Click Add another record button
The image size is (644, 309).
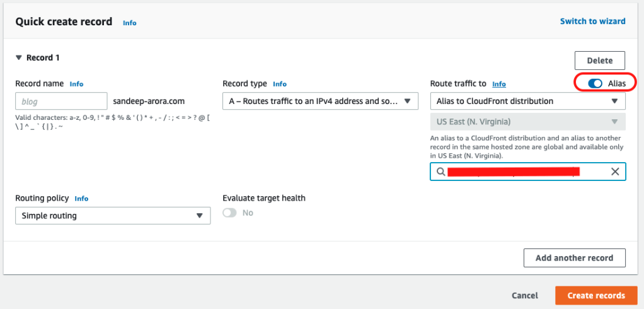[x=574, y=258]
